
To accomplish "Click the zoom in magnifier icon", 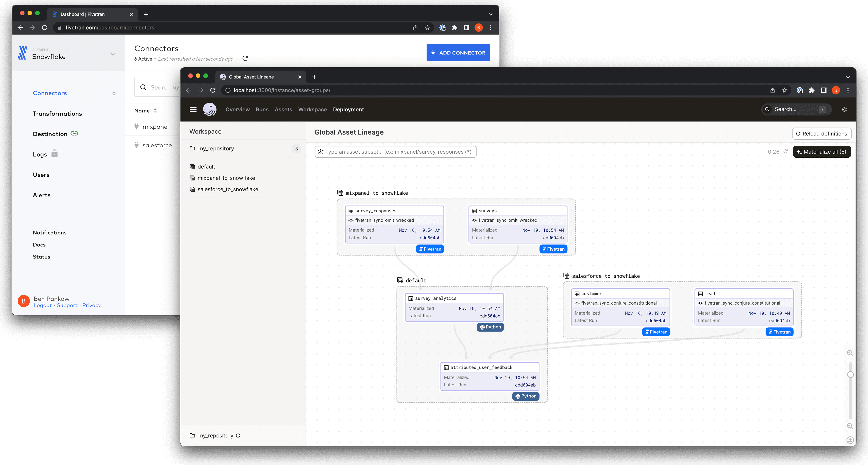I will pyautogui.click(x=850, y=353).
